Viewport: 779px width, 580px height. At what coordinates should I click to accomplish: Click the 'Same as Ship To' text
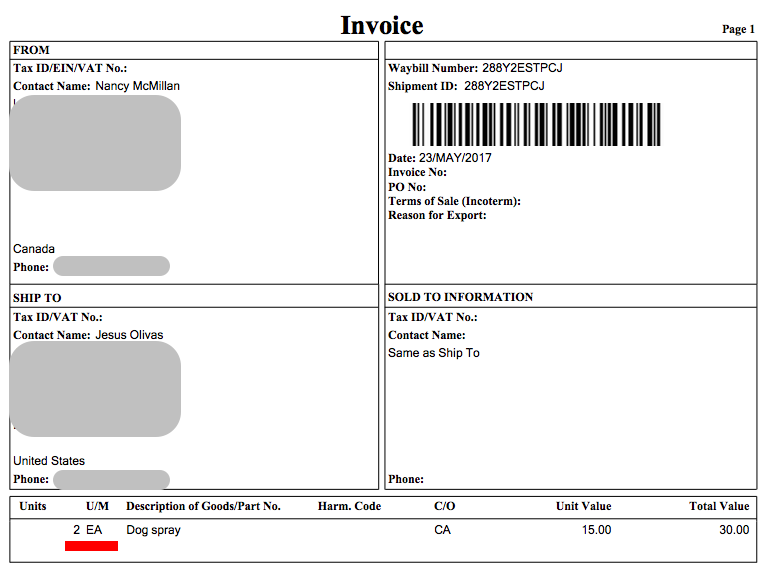point(434,353)
